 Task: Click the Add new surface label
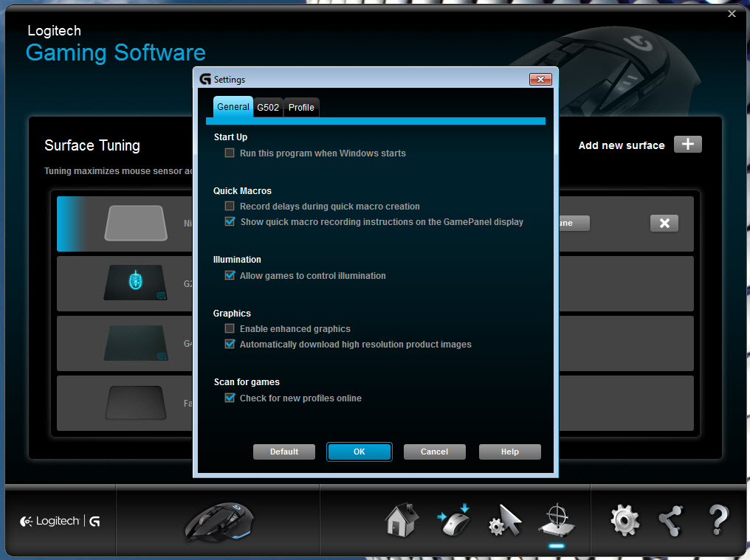[622, 145]
